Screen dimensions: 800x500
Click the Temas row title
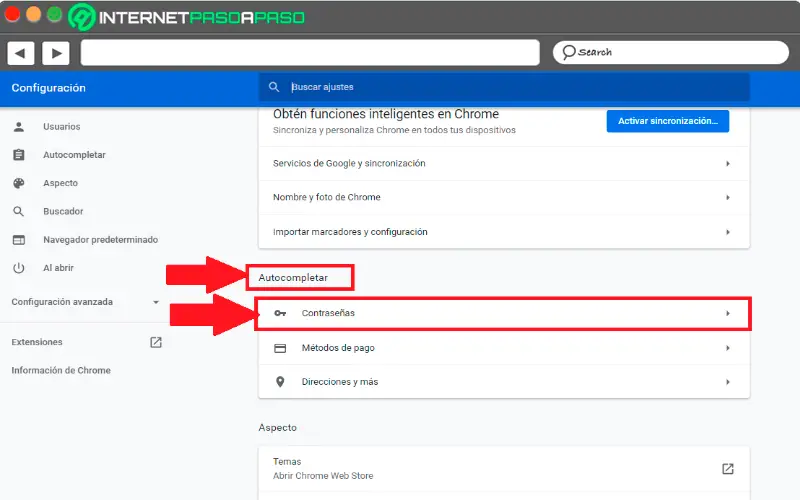point(287,461)
